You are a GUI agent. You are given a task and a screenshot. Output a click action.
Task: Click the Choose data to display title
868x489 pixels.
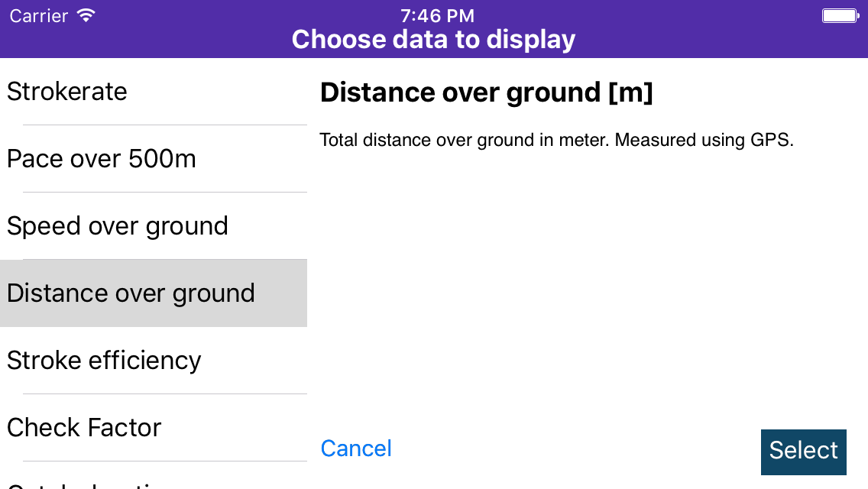click(433, 40)
